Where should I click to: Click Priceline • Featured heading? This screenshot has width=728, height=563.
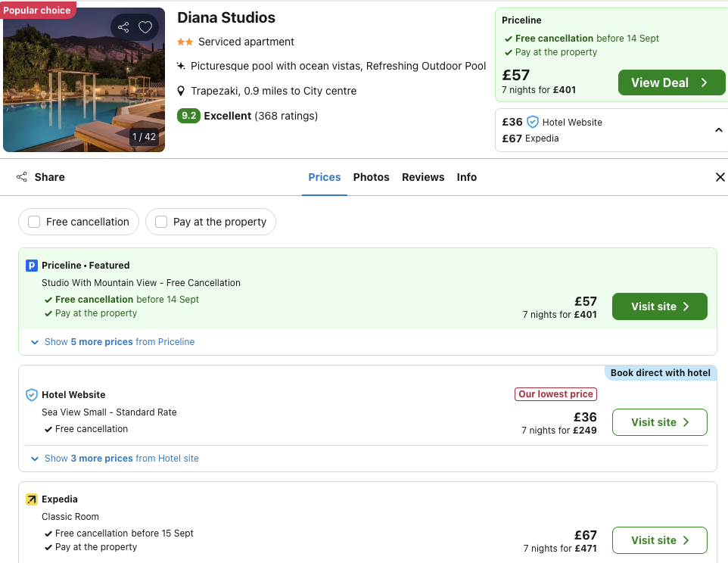coord(86,266)
